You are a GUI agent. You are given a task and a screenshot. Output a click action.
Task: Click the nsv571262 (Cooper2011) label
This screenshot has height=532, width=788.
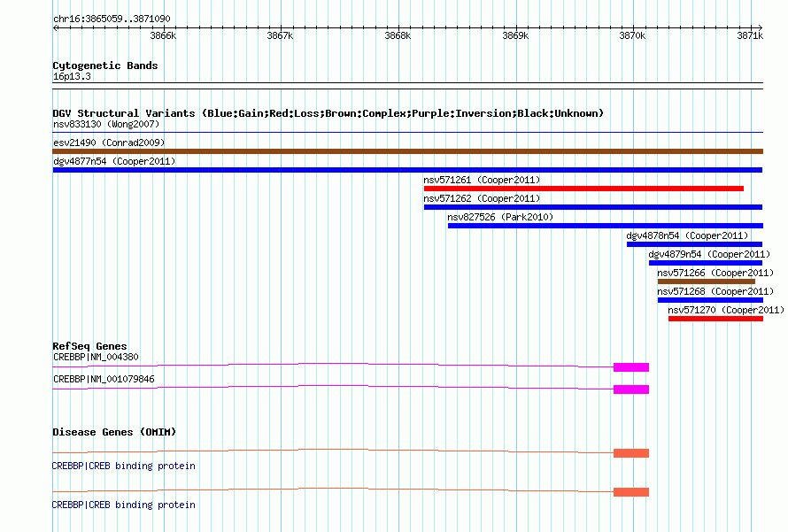tap(482, 198)
